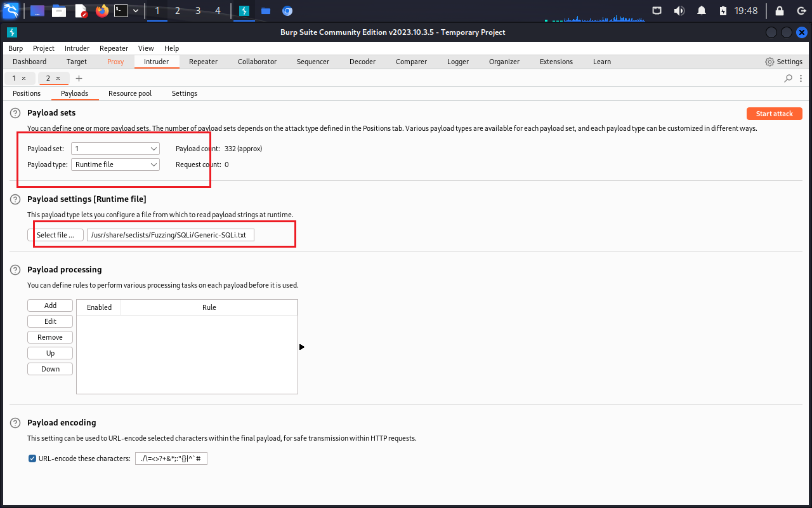Toggle URL-encode these characters checkbox
812x508 pixels.
[x=32, y=458]
